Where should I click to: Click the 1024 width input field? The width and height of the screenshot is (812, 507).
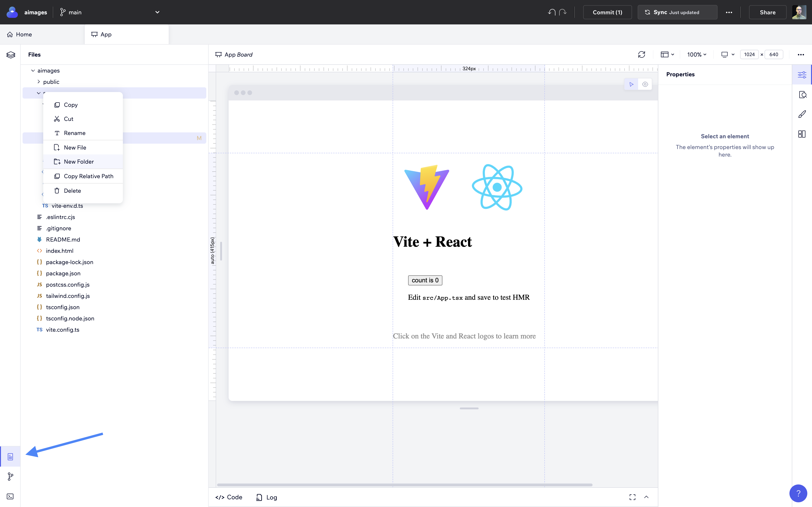click(x=750, y=54)
